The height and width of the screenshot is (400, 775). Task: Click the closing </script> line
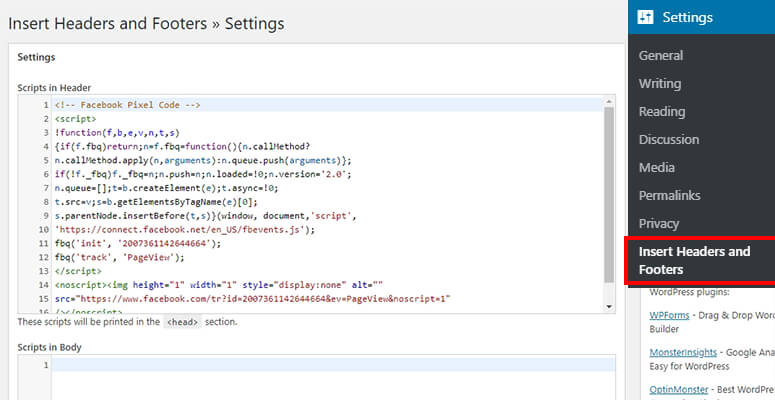pos(78,271)
